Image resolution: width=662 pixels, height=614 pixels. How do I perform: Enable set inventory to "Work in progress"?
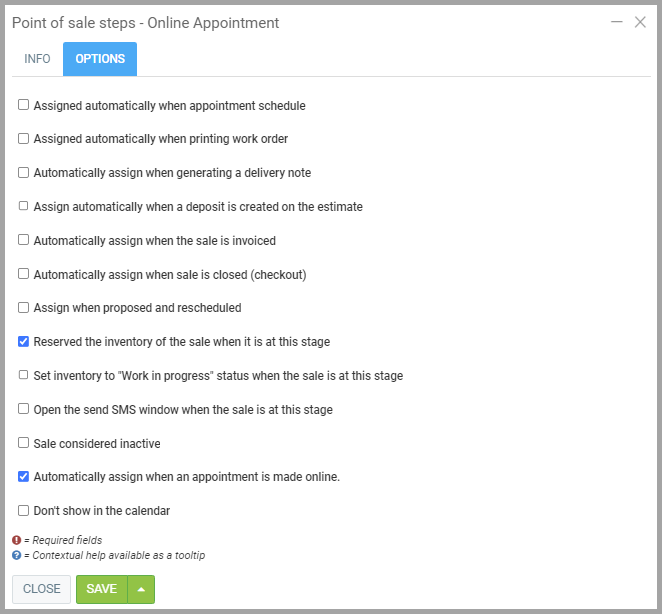click(x=24, y=376)
